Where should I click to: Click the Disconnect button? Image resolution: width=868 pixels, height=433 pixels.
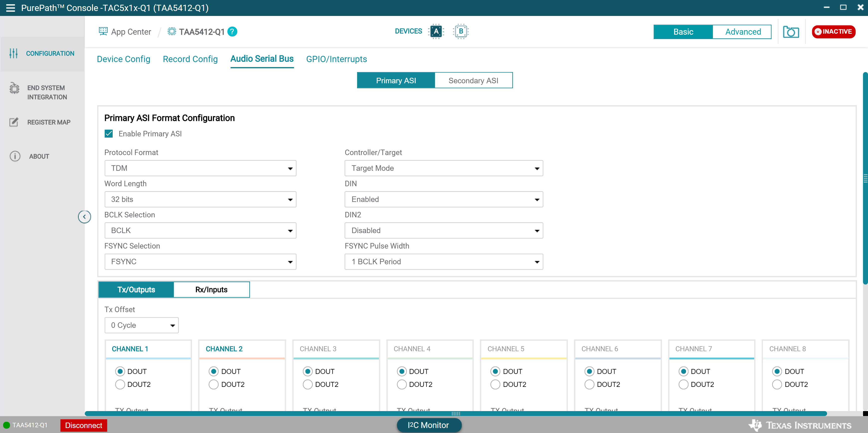(x=84, y=425)
